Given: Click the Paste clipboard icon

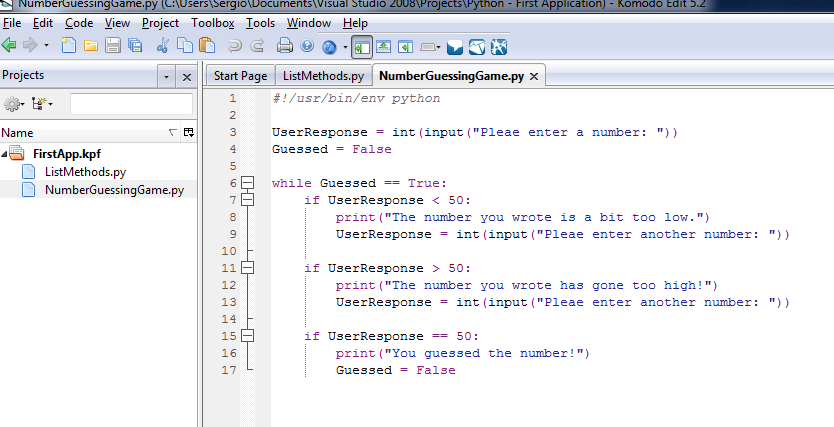Looking at the screenshot, I should (207, 46).
